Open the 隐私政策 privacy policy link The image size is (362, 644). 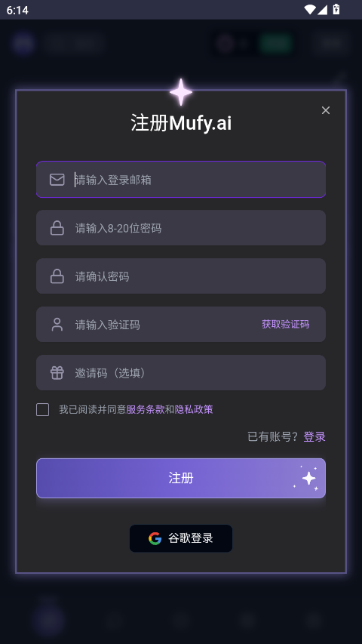tap(194, 409)
